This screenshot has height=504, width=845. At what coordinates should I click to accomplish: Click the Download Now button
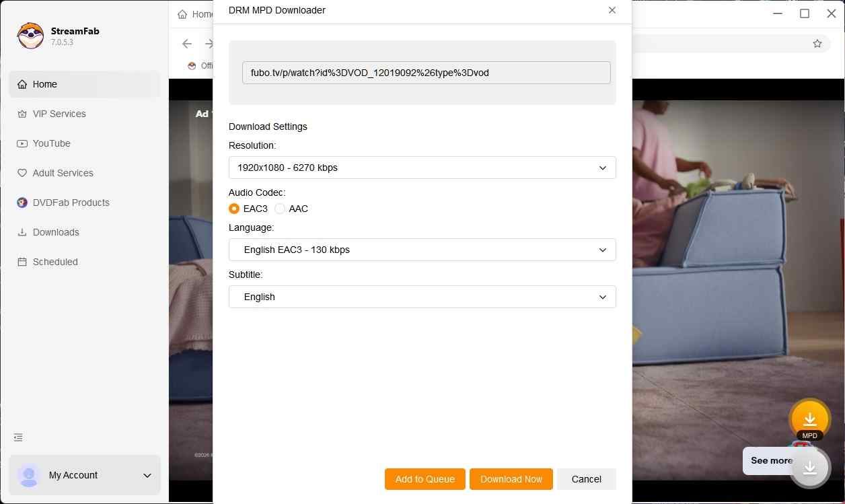point(511,479)
